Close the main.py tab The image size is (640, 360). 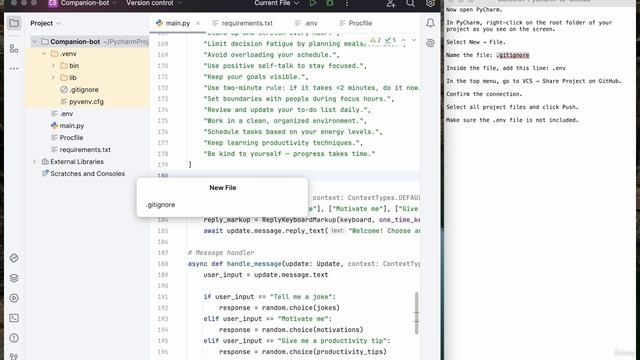[198, 23]
